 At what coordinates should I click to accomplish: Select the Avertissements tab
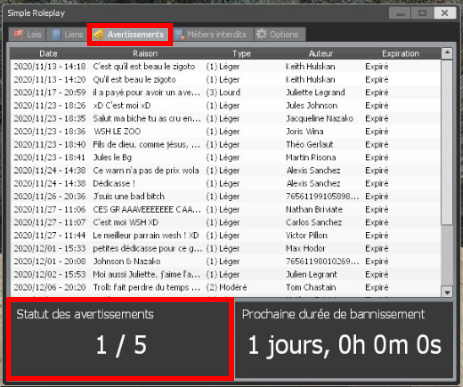click(130, 34)
